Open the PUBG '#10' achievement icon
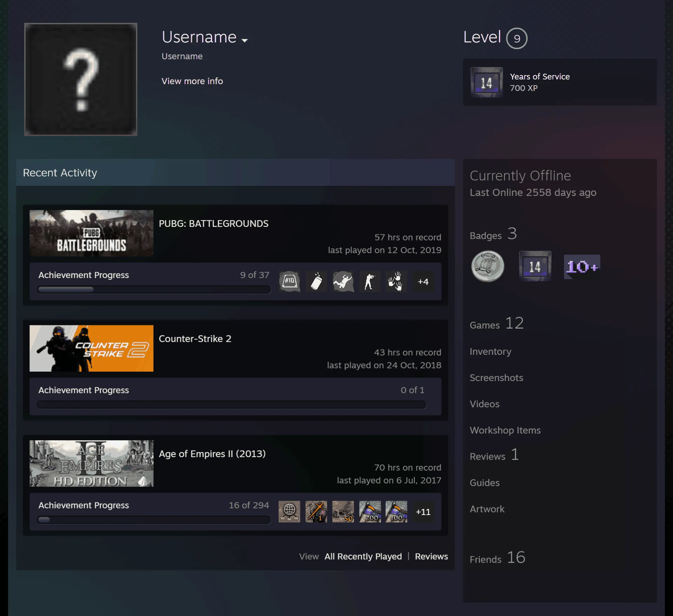Image resolution: width=673 pixels, height=616 pixels. coord(289,282)
